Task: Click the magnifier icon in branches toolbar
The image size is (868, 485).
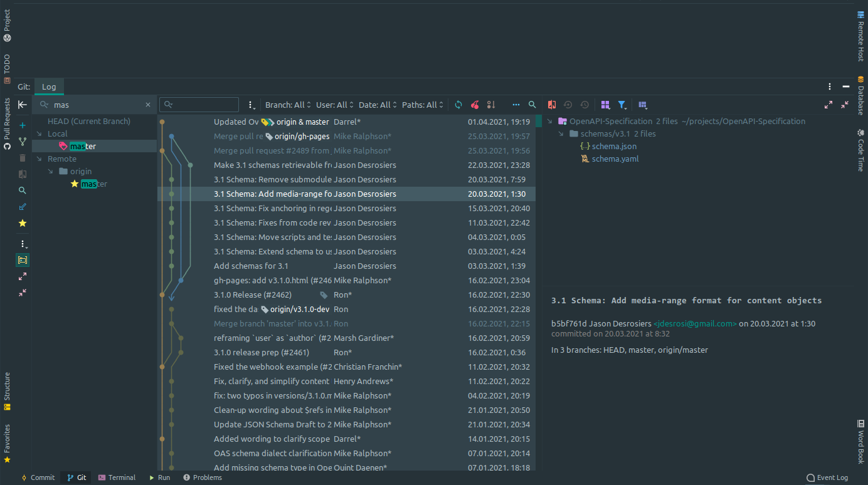Action: (23, 190)
